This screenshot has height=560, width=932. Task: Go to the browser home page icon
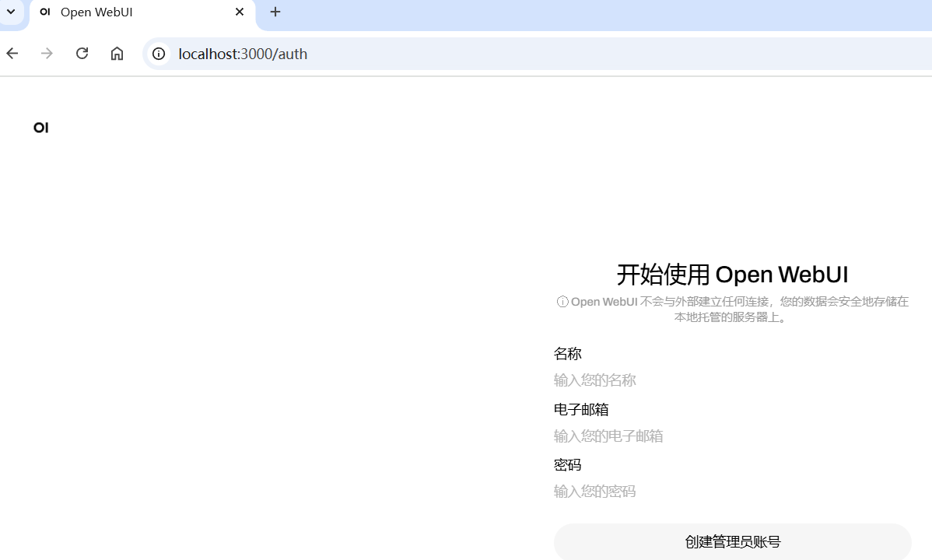(x=117, y=54)
